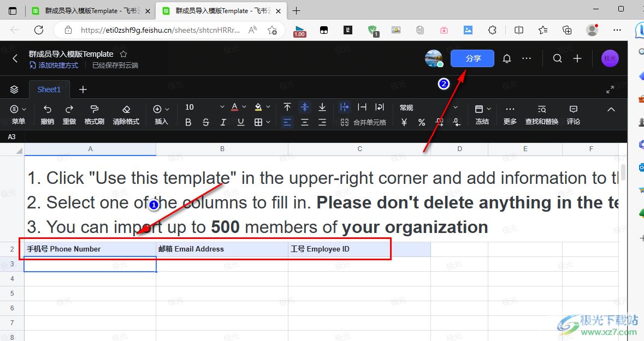The image size is (644, 341).
Task: Toggle bold formatting
Action: [188, 122]
